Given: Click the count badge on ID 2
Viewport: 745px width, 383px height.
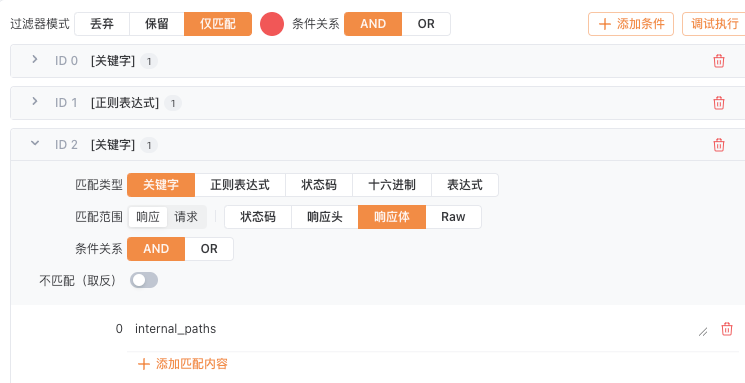Looking at the screenshot, I should tap(149, 145).
